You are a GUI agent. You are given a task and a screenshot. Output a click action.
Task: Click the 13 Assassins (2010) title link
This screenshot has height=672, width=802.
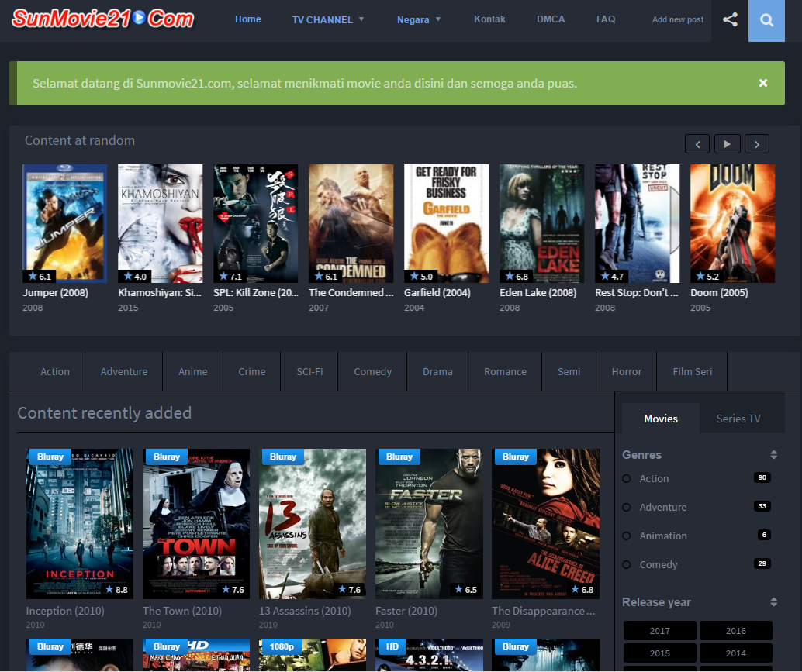305,611
